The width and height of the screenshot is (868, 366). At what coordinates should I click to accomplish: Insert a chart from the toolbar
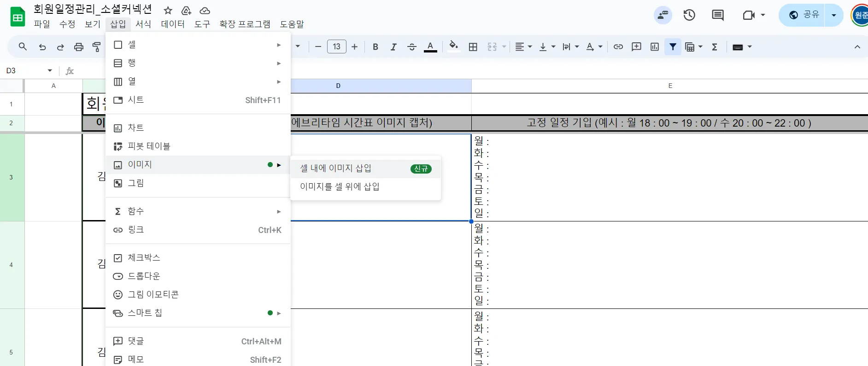pos(655,46)
